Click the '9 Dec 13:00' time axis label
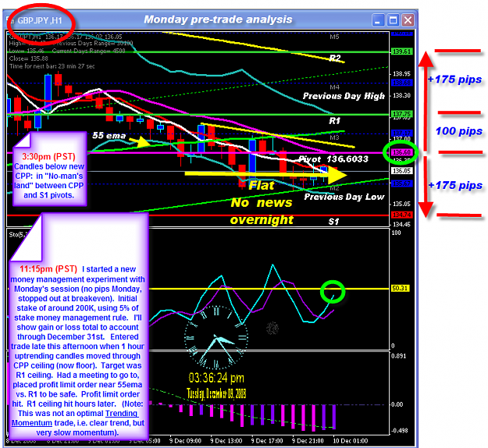488x448 pixels. click(x=226, y=441)
